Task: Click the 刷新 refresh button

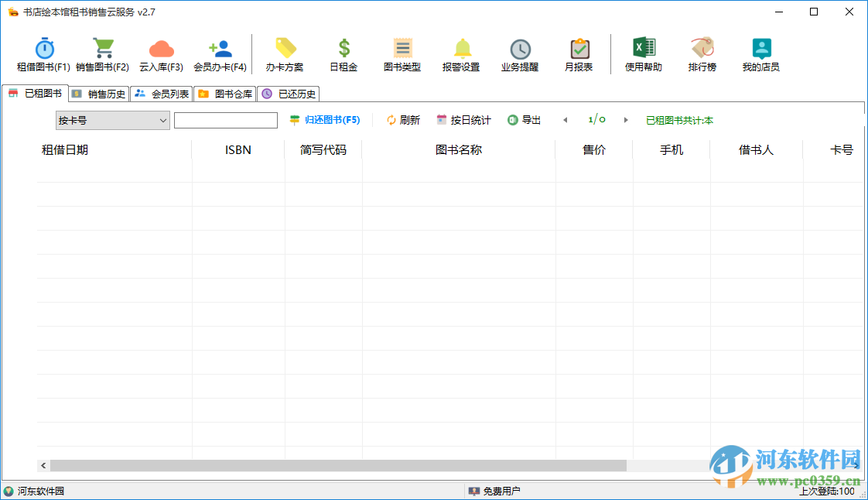Action: coord(403,120)
